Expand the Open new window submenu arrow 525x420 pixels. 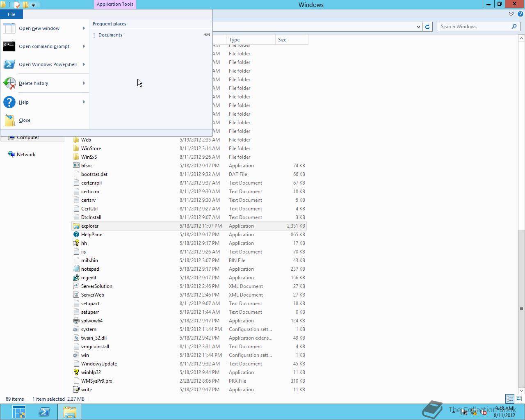coord(84,28)
